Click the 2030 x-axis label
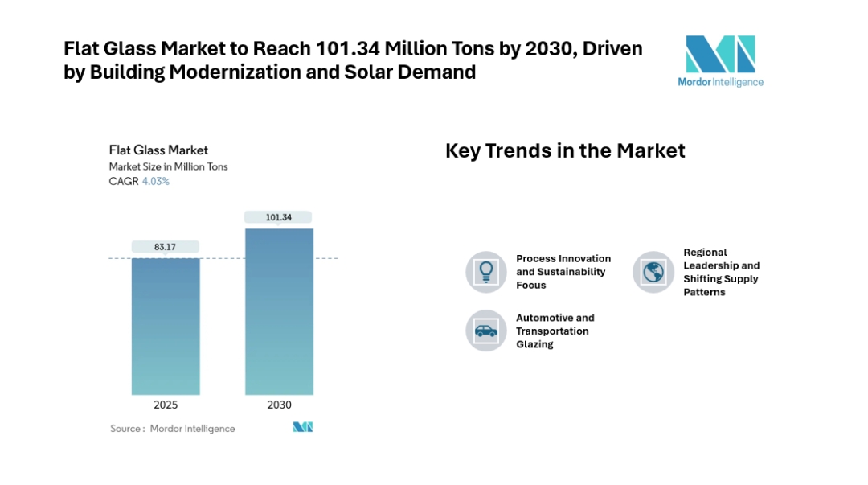Screen dimensions: 868x485 [x=279, y=405]
